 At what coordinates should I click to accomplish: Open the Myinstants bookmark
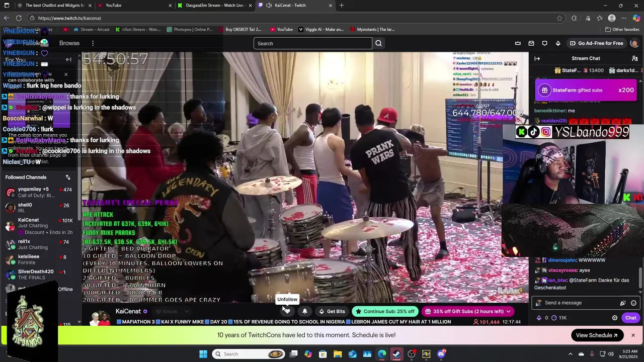(372, 29)
